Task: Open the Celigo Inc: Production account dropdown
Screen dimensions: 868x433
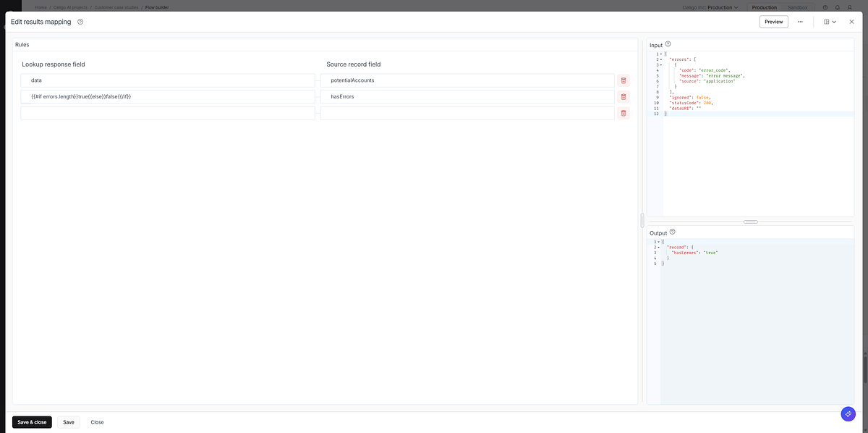Action: [710, 7]
